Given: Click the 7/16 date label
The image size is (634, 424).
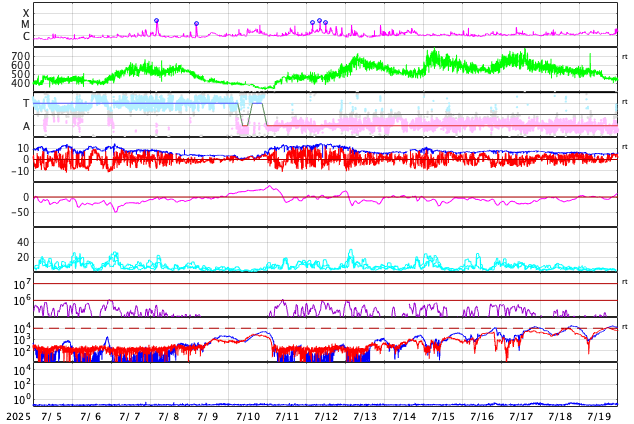Looking at the screenshot, I should point(482,417).
